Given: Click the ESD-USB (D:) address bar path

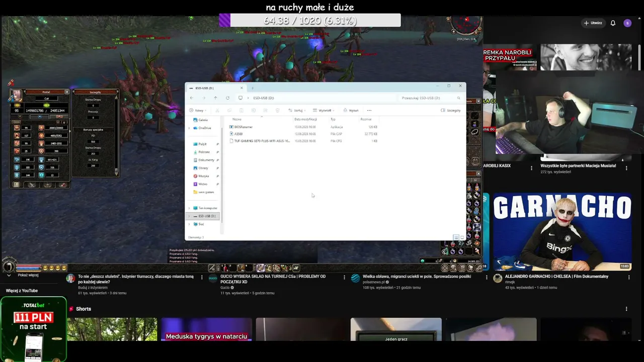Looking at the screenshot, I should [263, 98].
